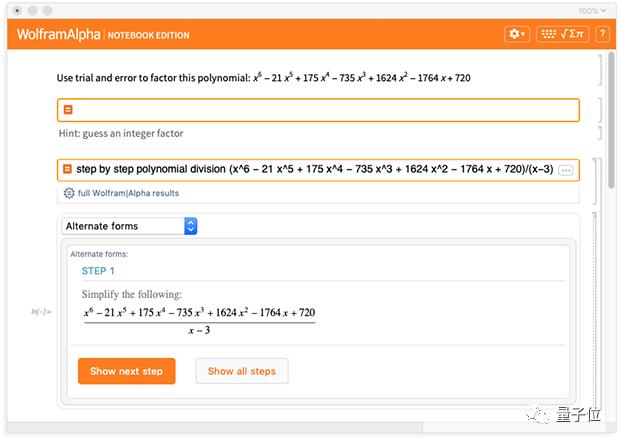Screen dimensions: 620x441
Task: Select the cell bracket beside the problem text
Action: click(x=600, y=70)
